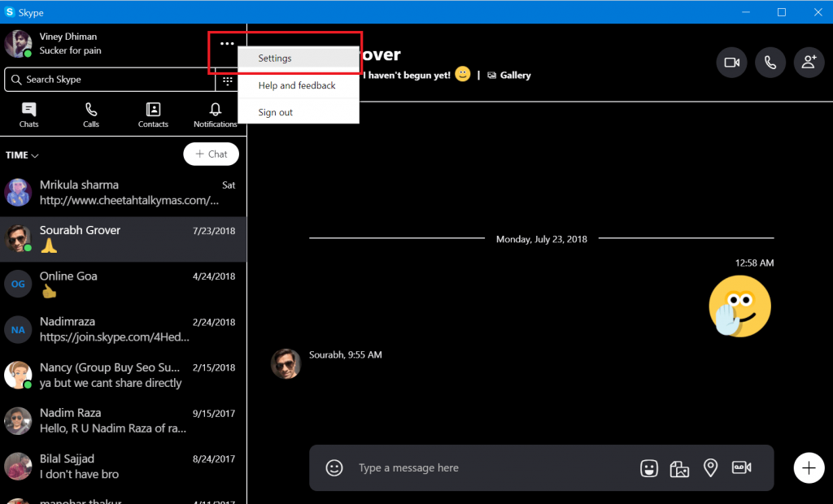Click Viney Dhiman's profile avatar
The image size is (833, 504).
18,44
